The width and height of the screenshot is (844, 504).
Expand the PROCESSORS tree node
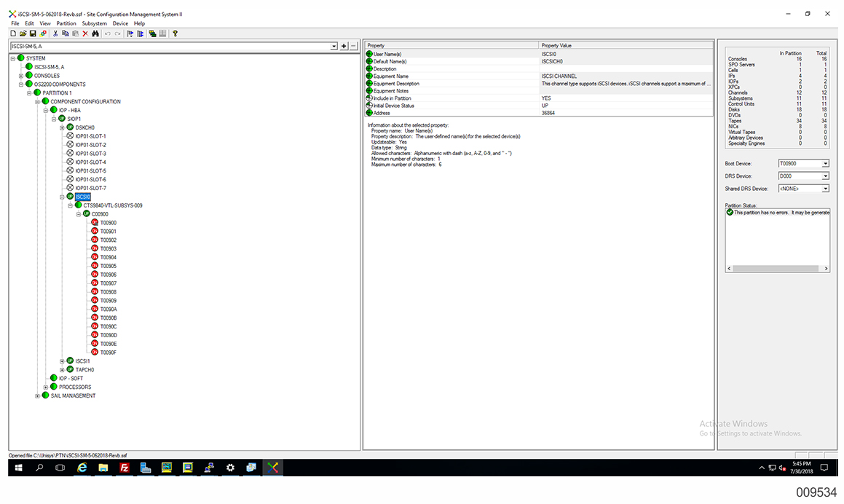[46, 387]
